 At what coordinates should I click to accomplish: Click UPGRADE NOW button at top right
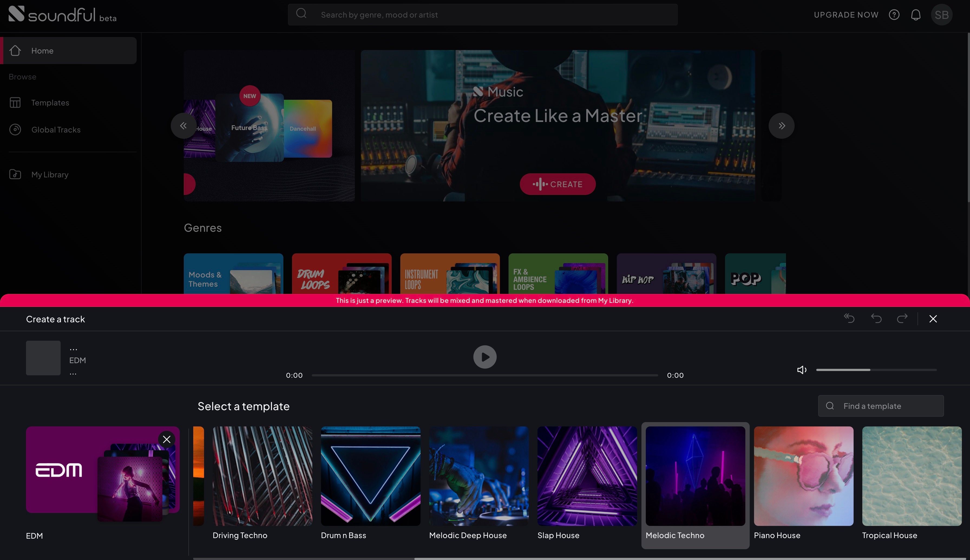tap(846, 15)
